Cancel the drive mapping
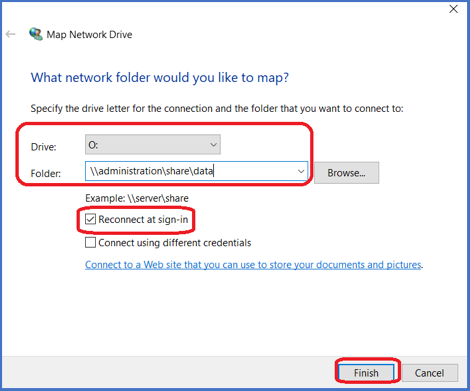Screen dimensions: 470x391 429,373
